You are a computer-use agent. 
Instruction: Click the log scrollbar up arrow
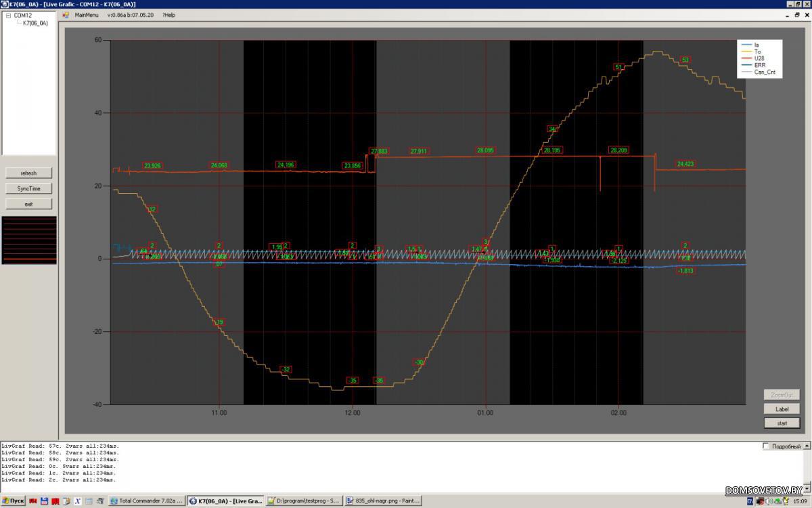coord(807,446)
